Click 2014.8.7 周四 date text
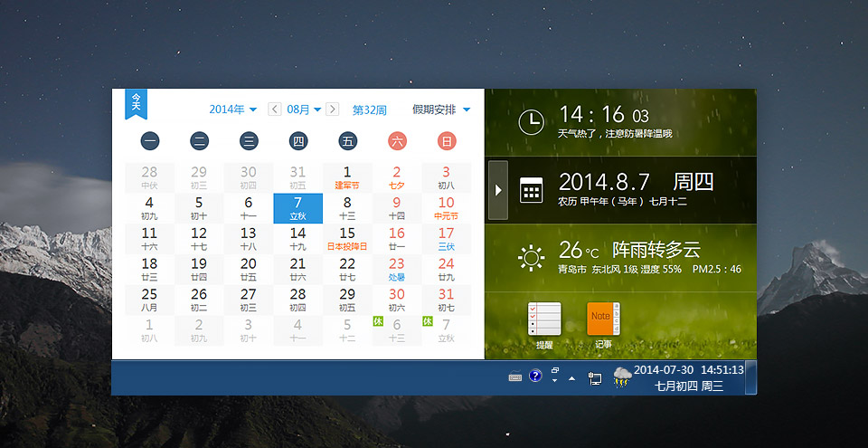 tap(637, 182)
